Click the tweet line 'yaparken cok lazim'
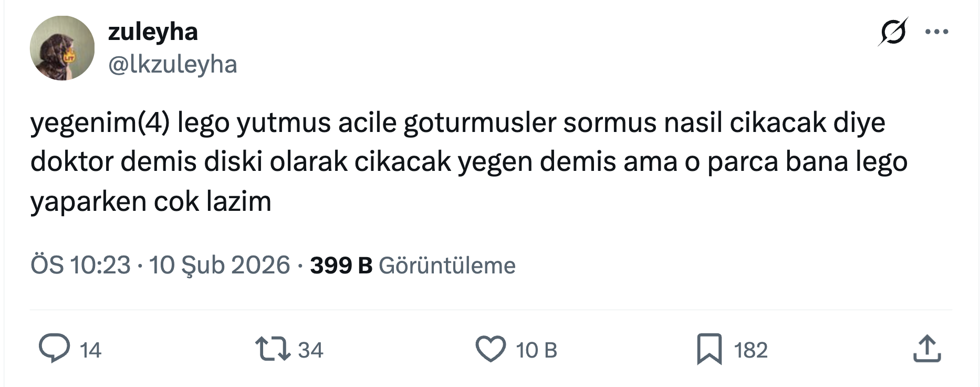This screenshot has height=387, width=980. [x=151, y=201]
